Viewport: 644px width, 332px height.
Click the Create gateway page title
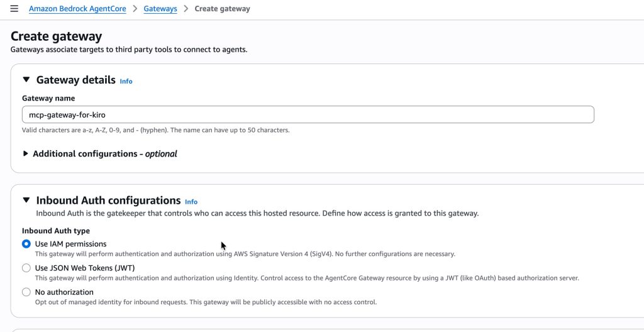tap(57, 36)
